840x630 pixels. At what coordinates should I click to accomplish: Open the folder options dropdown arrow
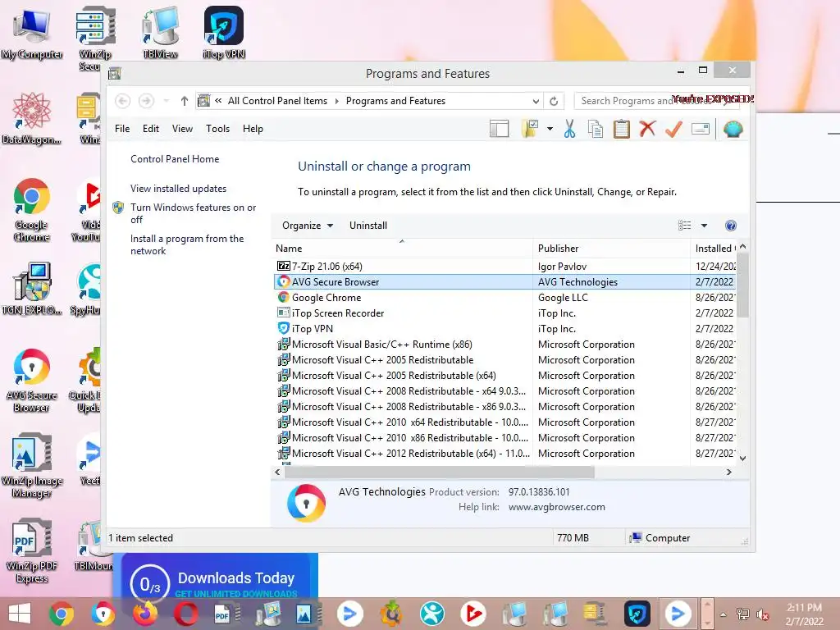pos(550,129)
